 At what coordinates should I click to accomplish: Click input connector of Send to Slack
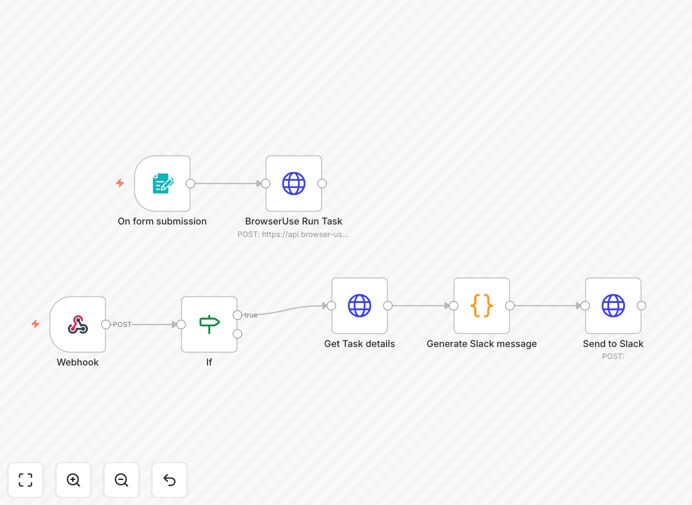(x=585, y=305)
